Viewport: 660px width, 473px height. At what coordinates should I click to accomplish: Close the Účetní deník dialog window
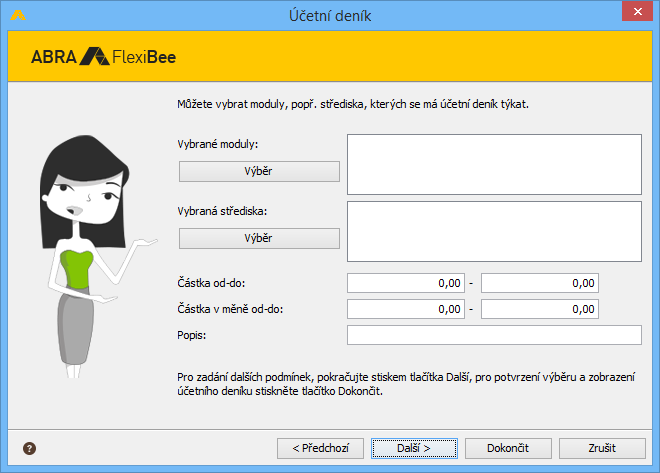[637, 11]
